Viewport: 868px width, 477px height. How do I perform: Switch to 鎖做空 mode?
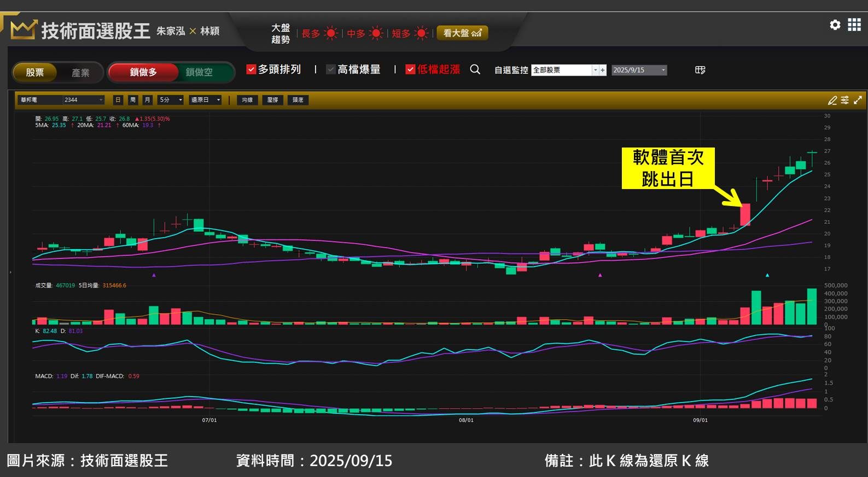click(199, 72)
